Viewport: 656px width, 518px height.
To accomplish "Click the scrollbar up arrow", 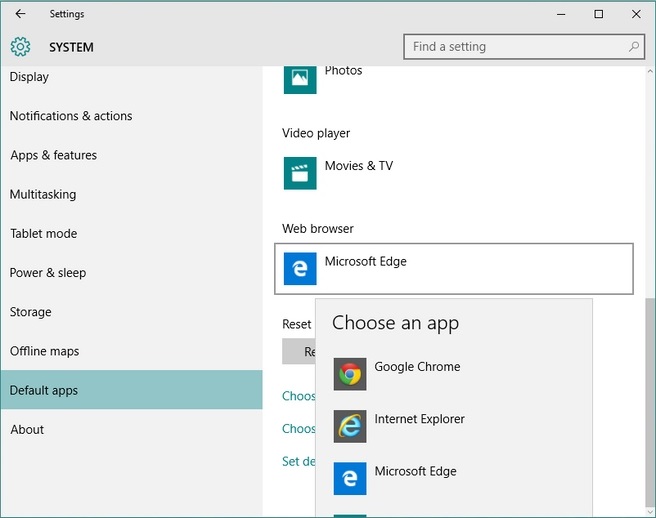I will (x=650, y=72).
